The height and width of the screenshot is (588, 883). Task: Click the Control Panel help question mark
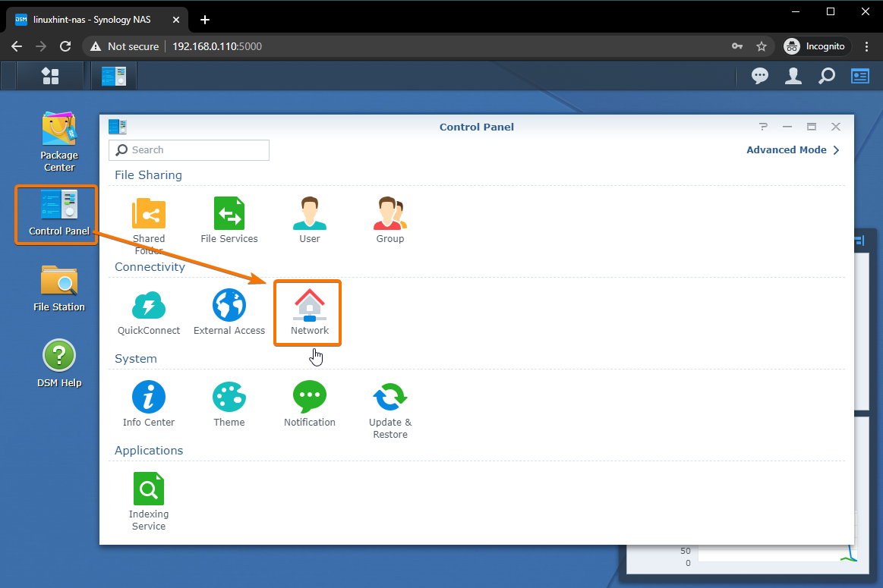coord(763,127)
